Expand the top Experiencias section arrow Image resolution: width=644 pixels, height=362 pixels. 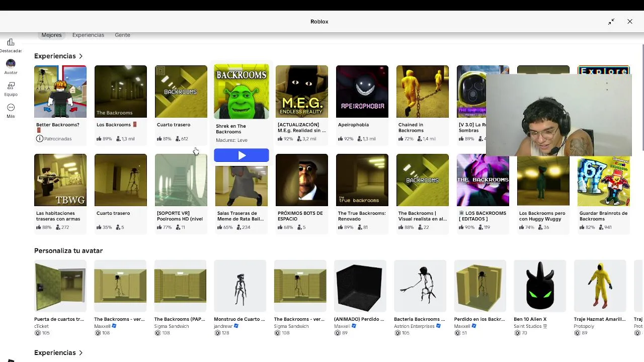pos(80,56)
